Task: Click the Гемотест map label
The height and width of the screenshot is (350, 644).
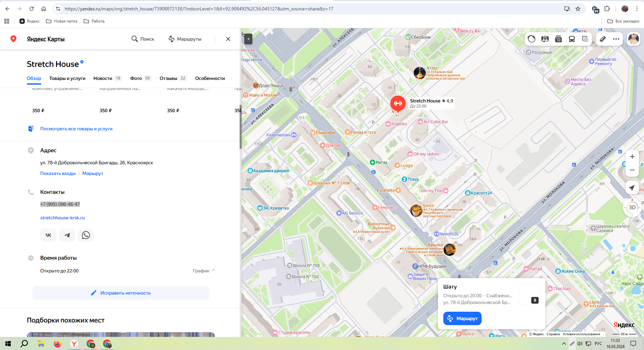Action: (x=385, y=208)
